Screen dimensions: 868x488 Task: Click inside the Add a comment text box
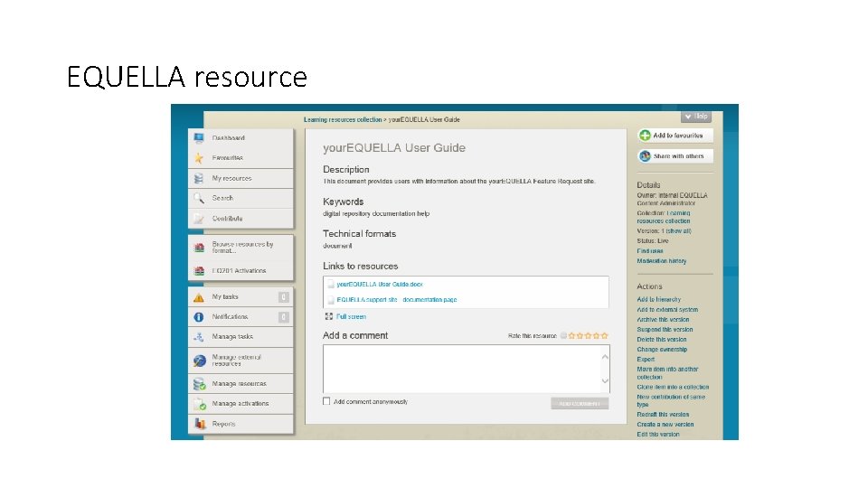coord(461,369)
